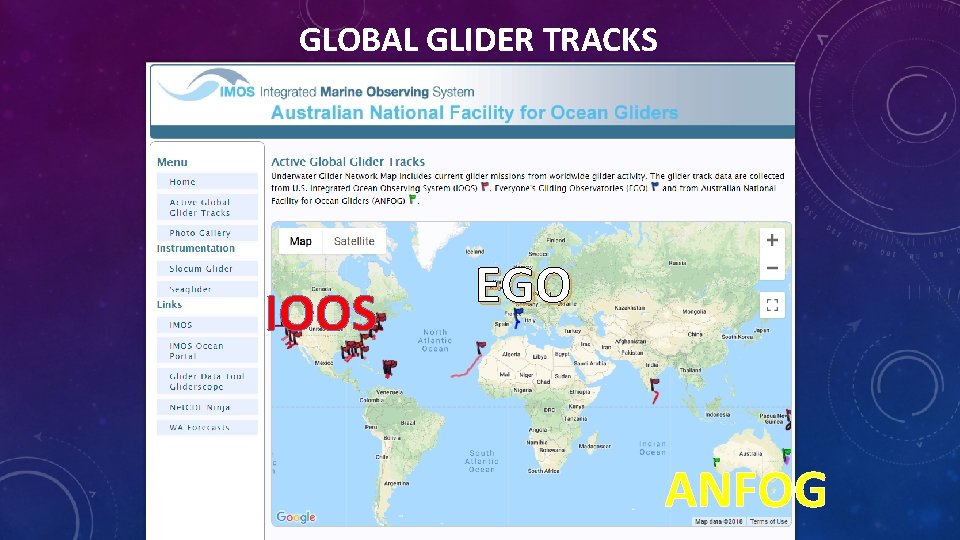This screenshot has height=540, width=960.
Task: Click the Indian Ocean map label
Action: coord(652,448)
